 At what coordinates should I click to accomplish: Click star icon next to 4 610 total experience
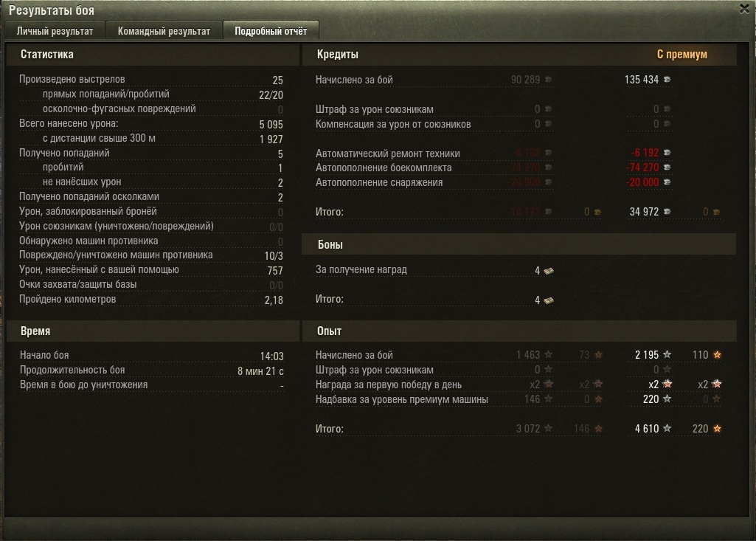(x=667, y=428)
